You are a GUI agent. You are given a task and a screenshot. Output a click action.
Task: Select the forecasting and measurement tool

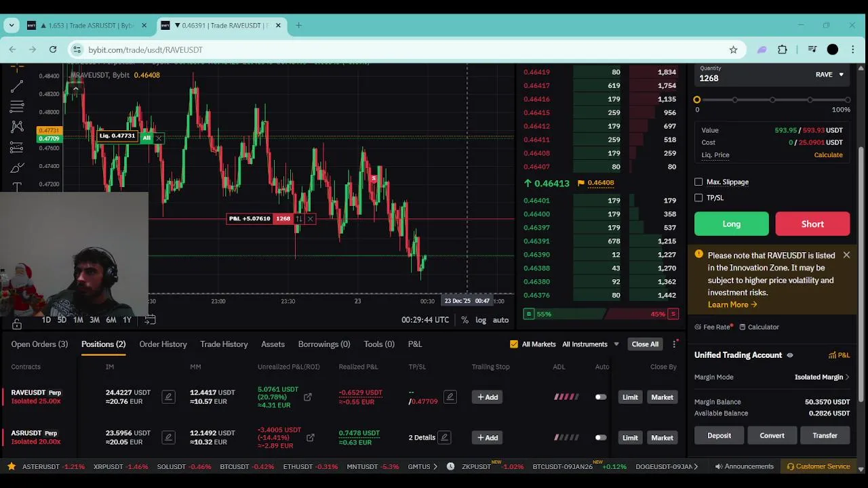(x=17, y=147)
